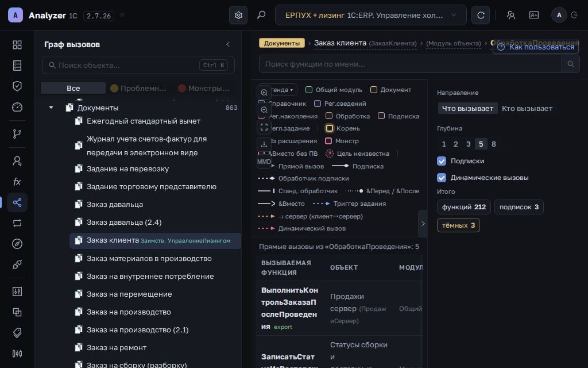
Task: Collapse the Граф вызовов panel
Action: [x=227, y=44]
